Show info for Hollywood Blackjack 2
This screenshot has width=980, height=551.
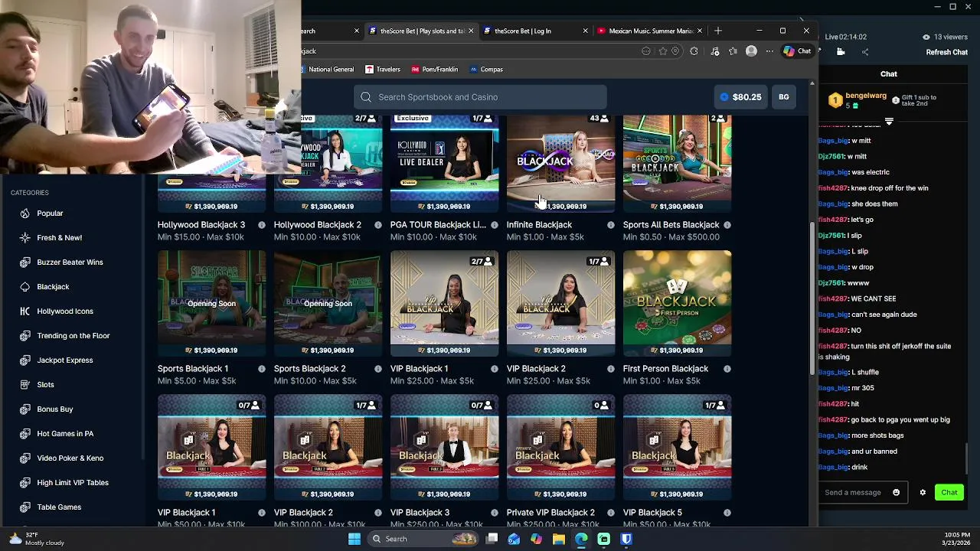click(378, 225)
